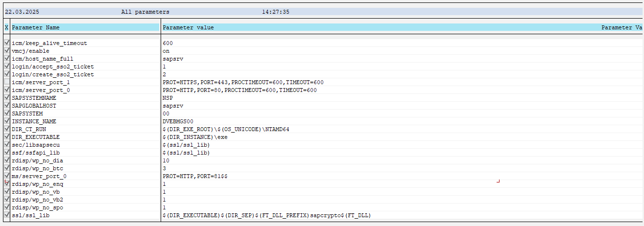Uncheck login/accept_sso2_ticket checkbox
The width and height of the screenshot is (644, 226).
click(7, 67)
